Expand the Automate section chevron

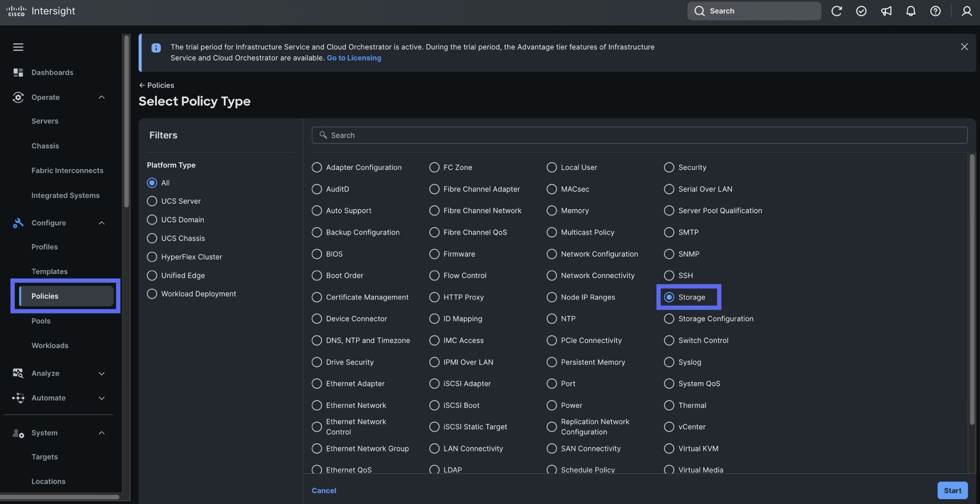pos(102,398)
